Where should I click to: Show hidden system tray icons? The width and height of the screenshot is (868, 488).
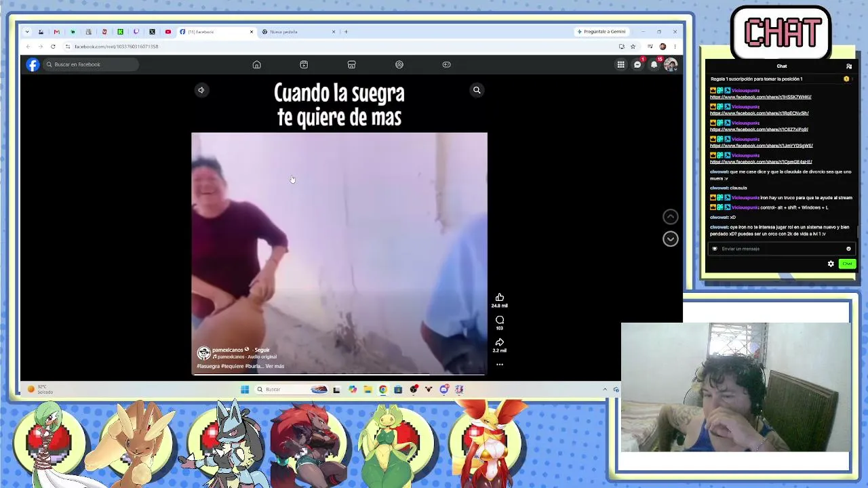(x=605, y=390)
